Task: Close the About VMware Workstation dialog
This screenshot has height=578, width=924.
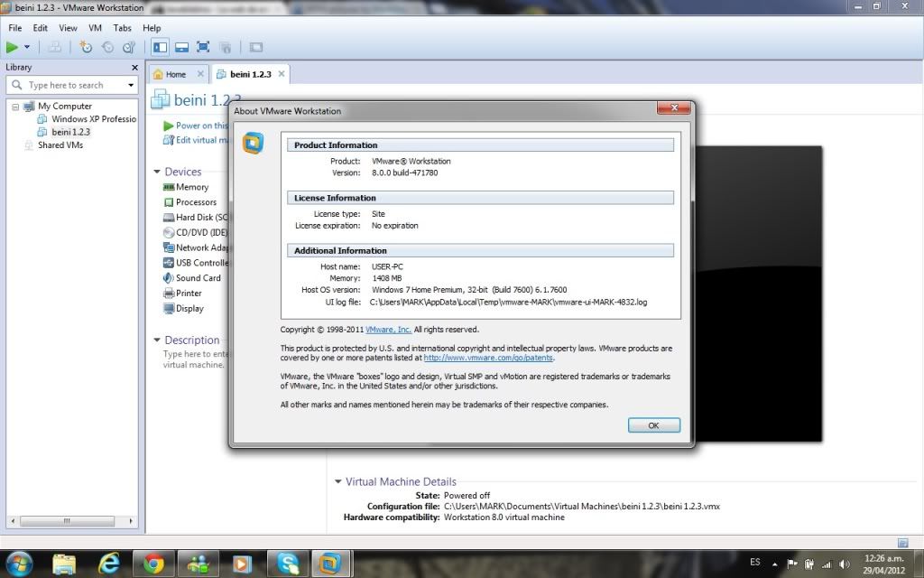Action: click(674, 108)
